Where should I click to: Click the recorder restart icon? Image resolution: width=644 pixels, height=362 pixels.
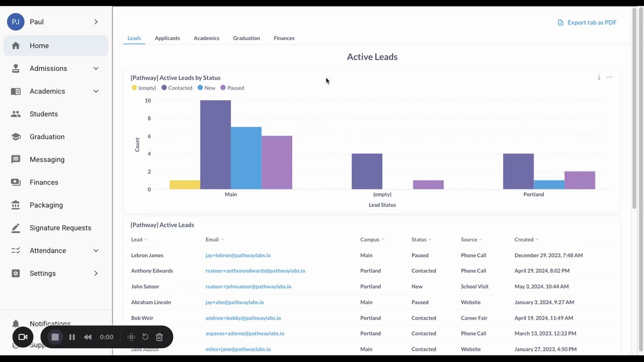(145, 337)
